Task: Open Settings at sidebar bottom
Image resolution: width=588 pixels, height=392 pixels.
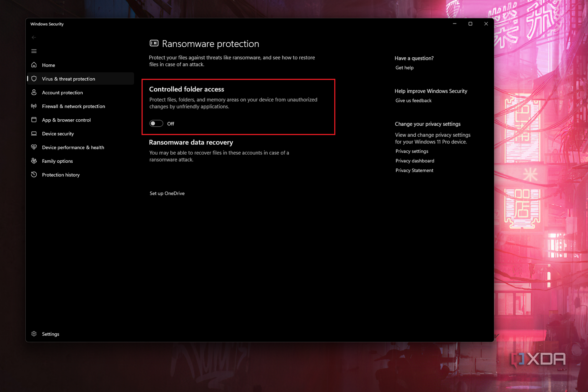Action: [x=81, y=334]
